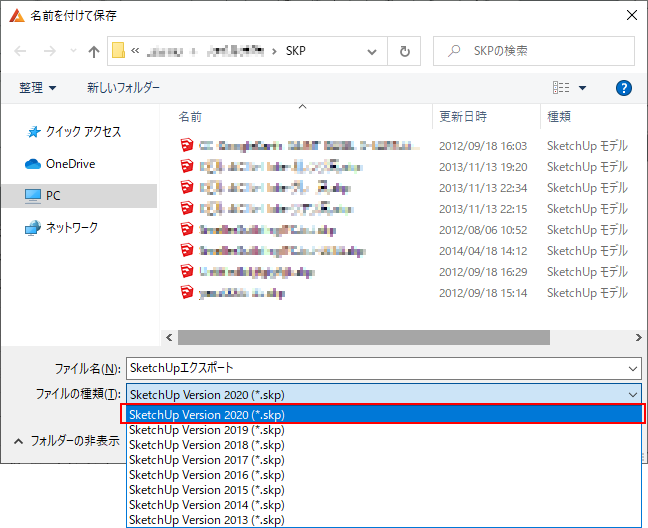Screen dimensions: 648x528
Task: Choose SketchUp Version 2013 (*.skp)
Action: [x=384, y=520]
